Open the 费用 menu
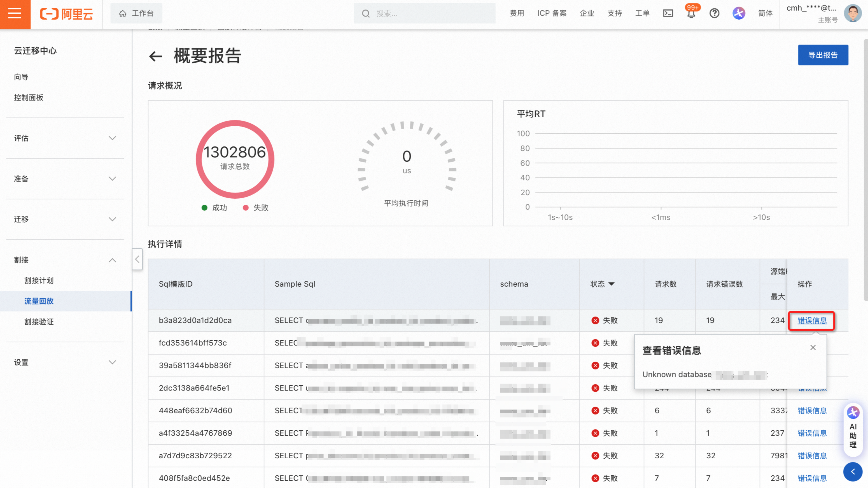The height and width of the screenshot is (488, 868). click(x=517, y=13)
